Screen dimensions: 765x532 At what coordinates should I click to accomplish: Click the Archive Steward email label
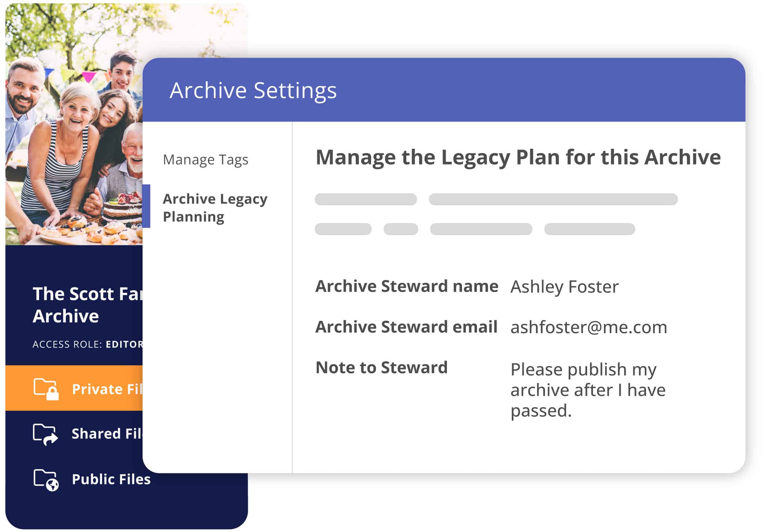coord(406,327)
